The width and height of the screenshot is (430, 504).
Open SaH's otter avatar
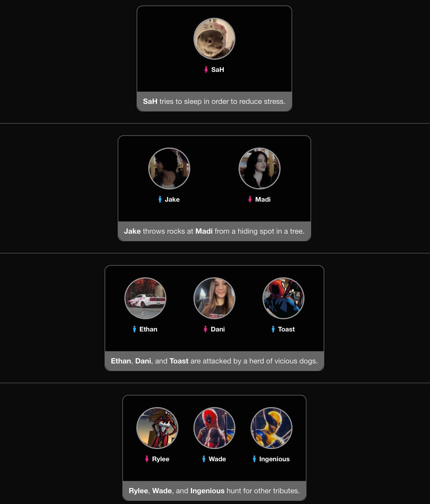[x=214, y=39]
